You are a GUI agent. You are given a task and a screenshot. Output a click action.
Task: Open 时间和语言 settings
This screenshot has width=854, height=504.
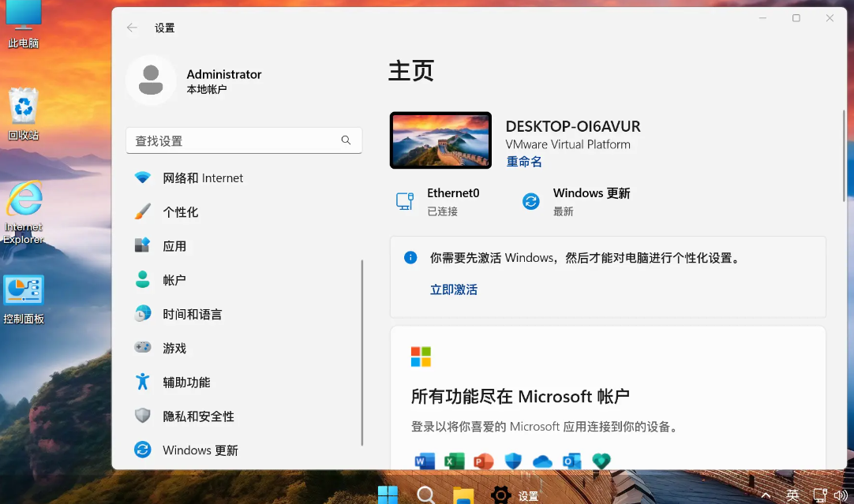coord(243,314)
